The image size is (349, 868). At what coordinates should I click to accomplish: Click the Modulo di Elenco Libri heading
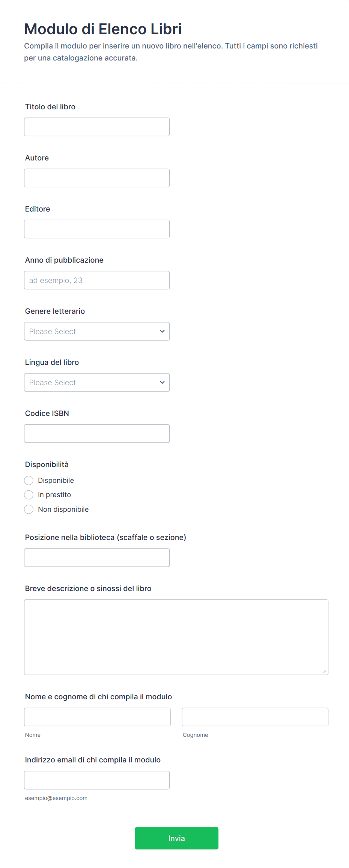point(103,29)
